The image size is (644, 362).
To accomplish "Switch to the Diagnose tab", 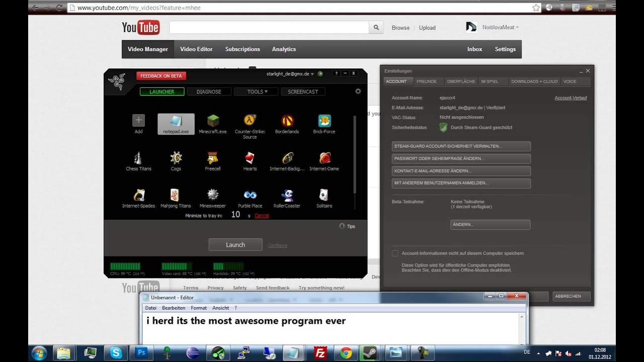I will [209, 92].
